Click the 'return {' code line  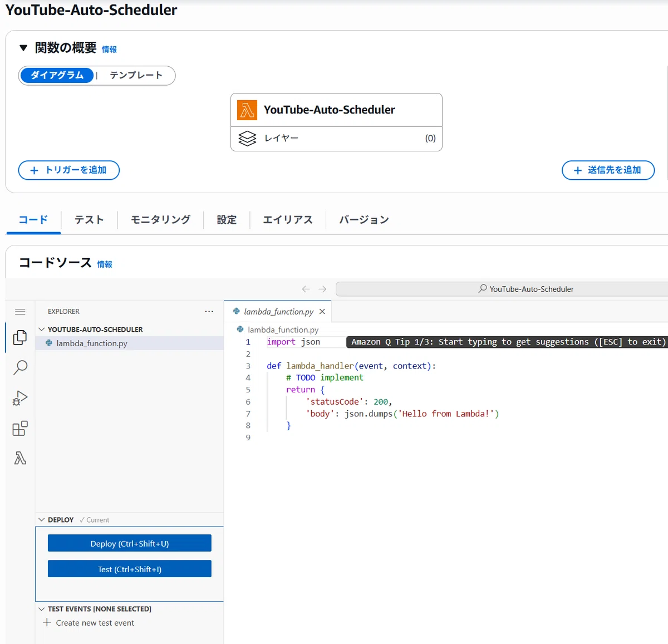305,390
